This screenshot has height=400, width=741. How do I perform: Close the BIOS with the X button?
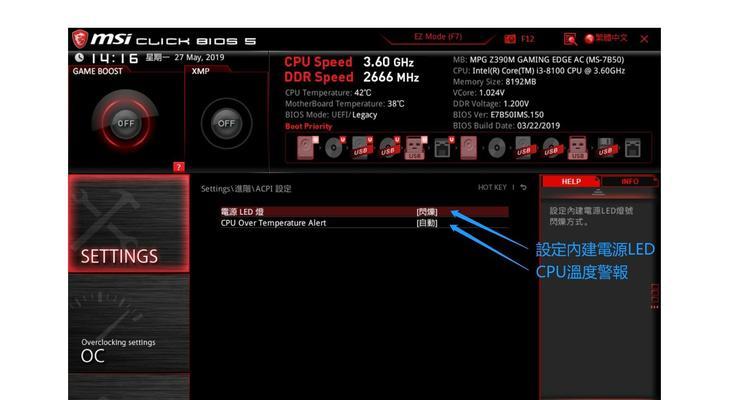pos(644,39)
